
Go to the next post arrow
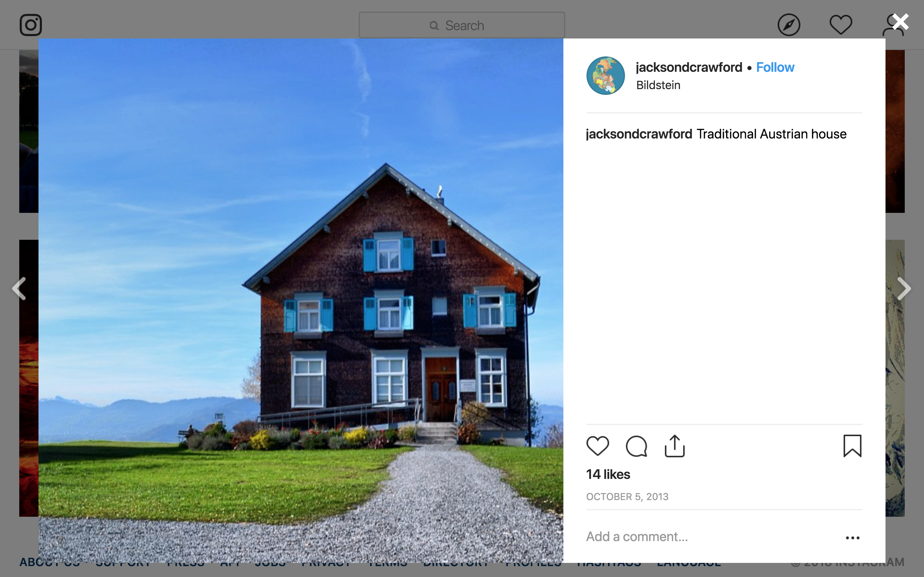pyautogui.click(x=904, y=288)
